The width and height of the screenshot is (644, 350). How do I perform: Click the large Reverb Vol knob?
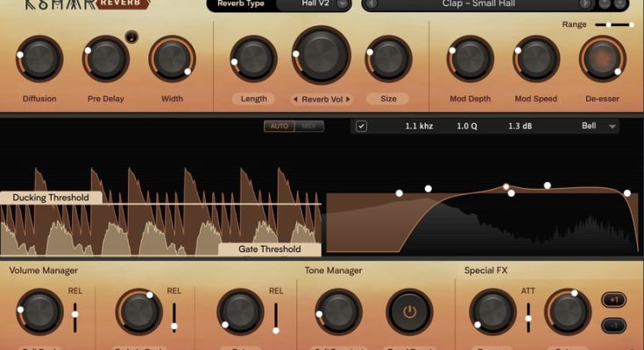320,54
